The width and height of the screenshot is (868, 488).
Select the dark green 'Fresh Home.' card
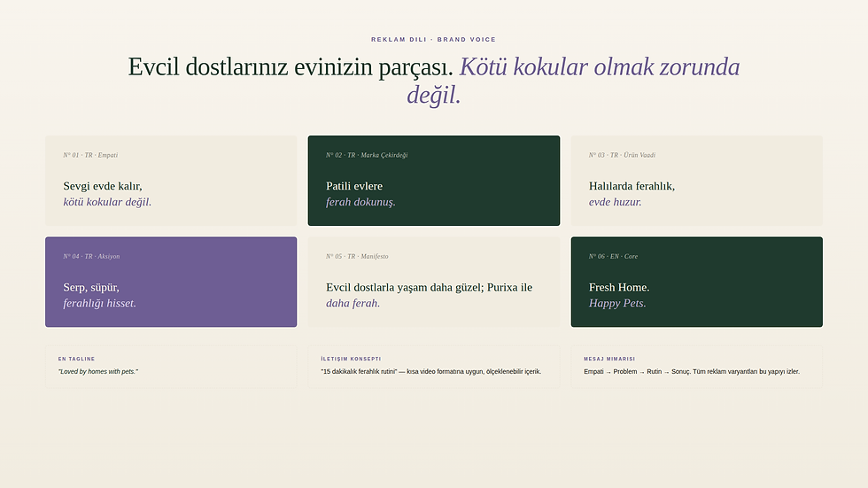coord(697,283)
